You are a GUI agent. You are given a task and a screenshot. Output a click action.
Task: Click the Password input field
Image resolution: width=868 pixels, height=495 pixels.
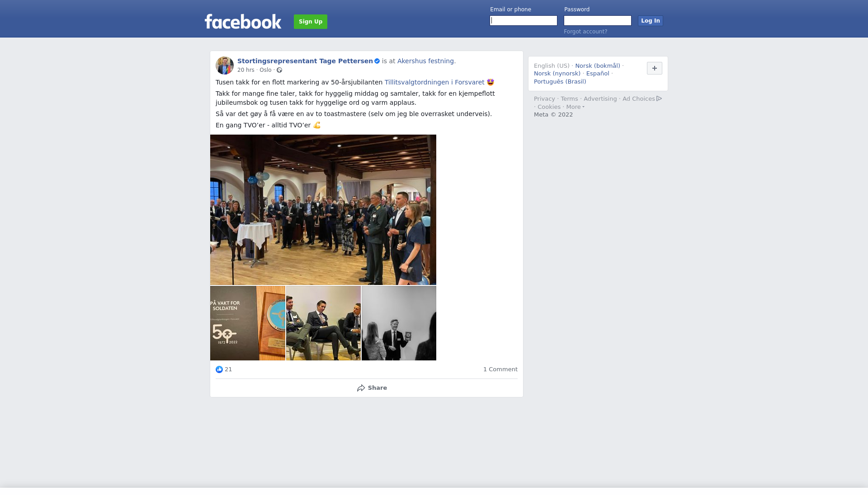point(598,21)
